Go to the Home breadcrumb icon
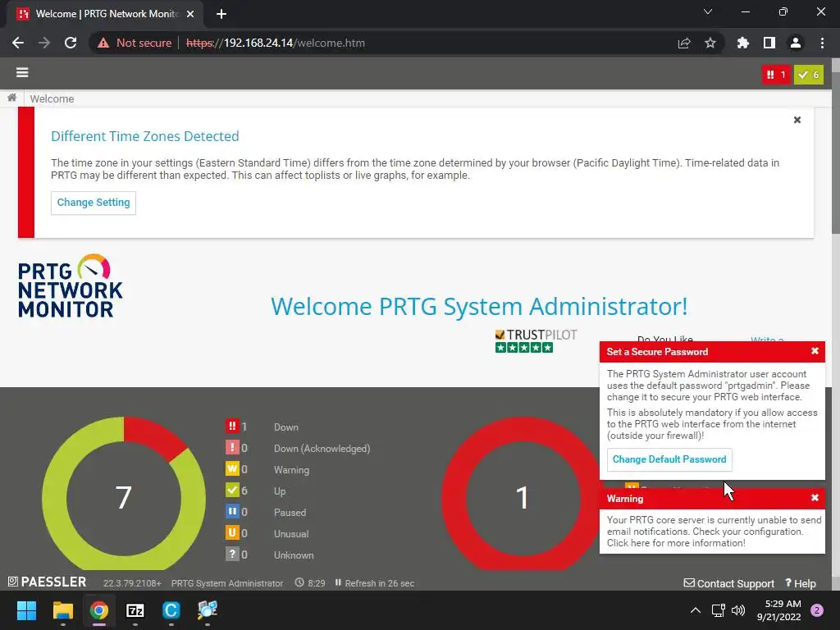Viewport: 840px width, 630px height. tap(11, 98)
